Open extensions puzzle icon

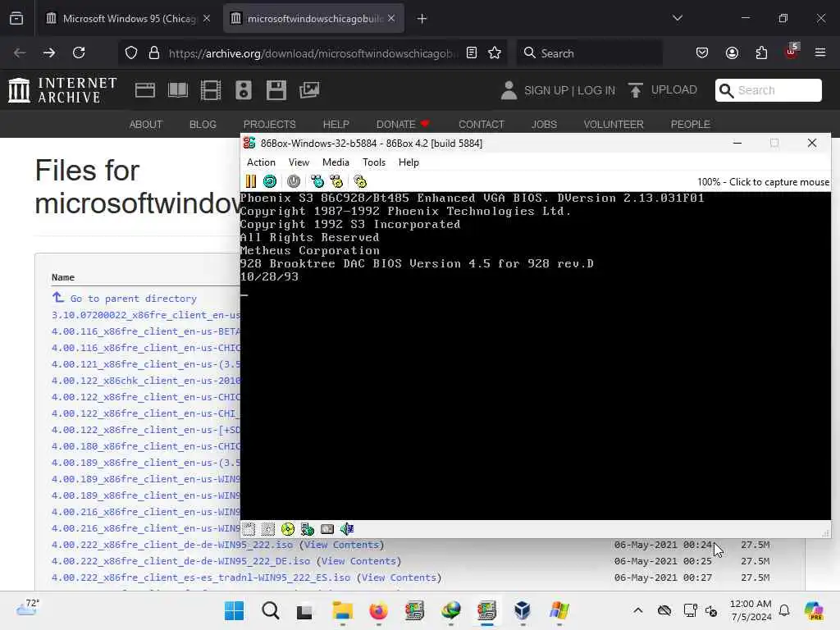[761, 52]
